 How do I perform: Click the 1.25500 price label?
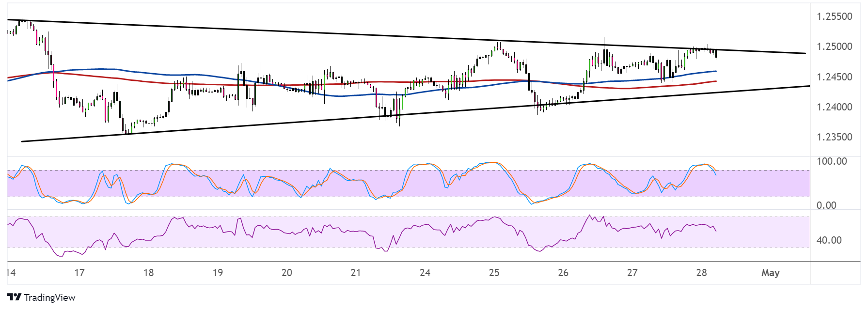[x=834, y=16]
